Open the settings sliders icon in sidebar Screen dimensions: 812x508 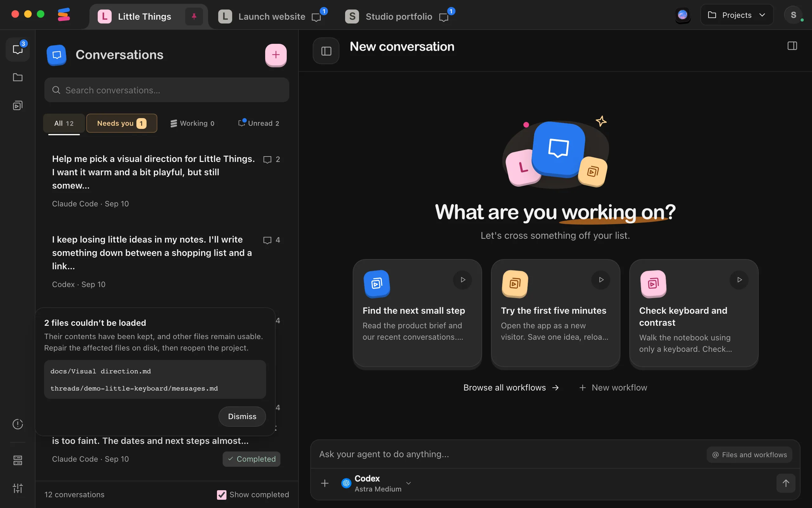pyautogui.click(x=18, y=488)
